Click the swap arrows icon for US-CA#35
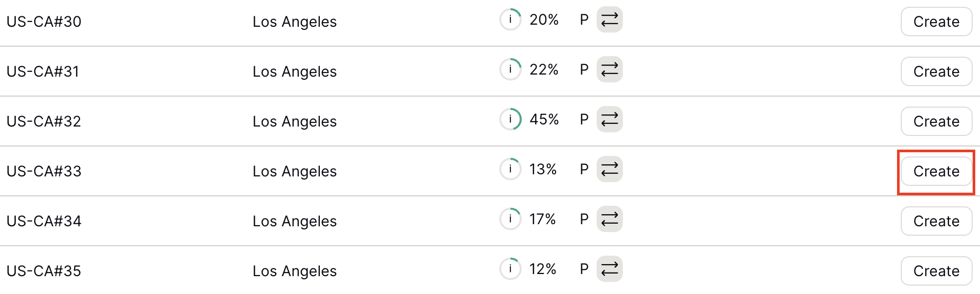 (x=610, y=269)
